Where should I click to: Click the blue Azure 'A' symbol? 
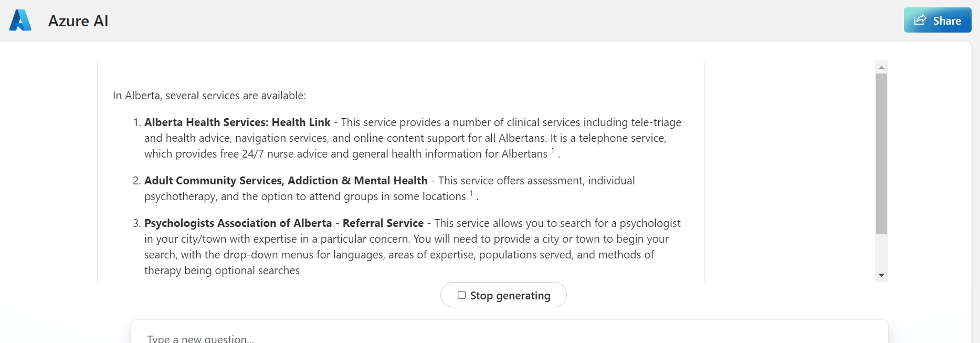[20, 20]
